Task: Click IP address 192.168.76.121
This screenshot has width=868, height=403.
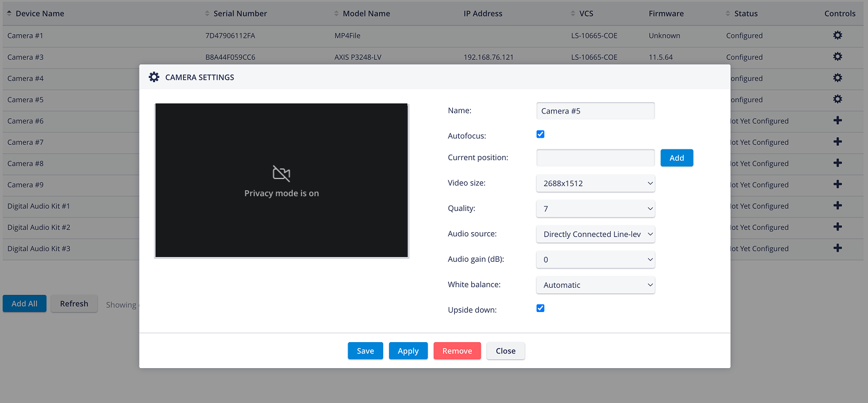Action: [x=488, y=57]
